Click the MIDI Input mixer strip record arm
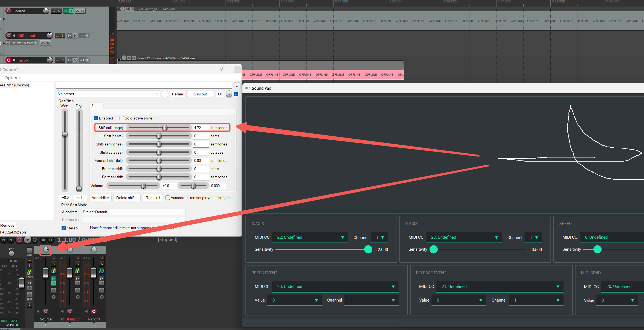Screen dimensions: 644x330 tap(70, 311)
